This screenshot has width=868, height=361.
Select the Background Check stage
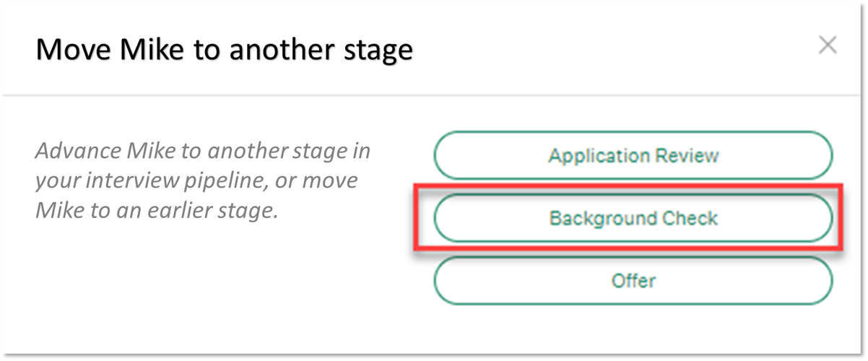pos(633,218)
